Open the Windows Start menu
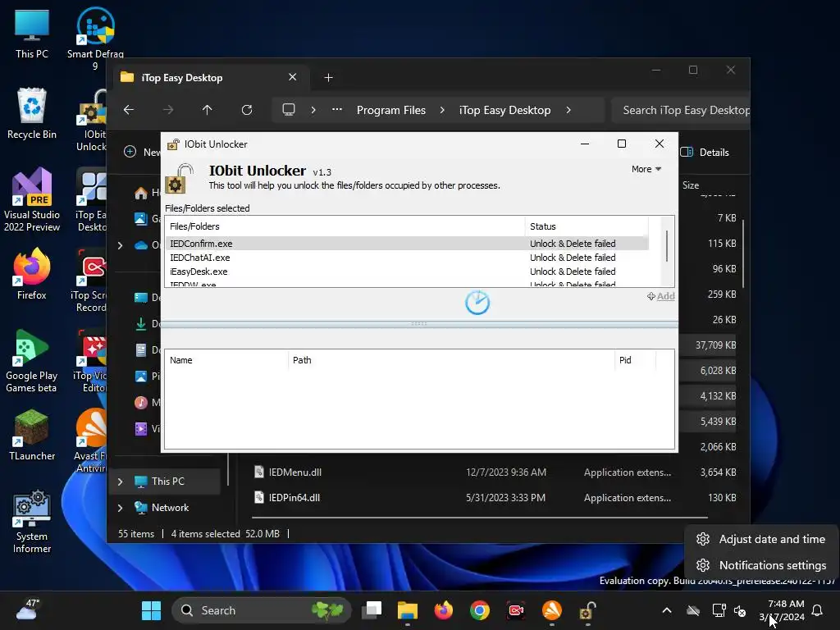This screenshot has height=630, width=840. pyautogui.click(x=151, y=610)
